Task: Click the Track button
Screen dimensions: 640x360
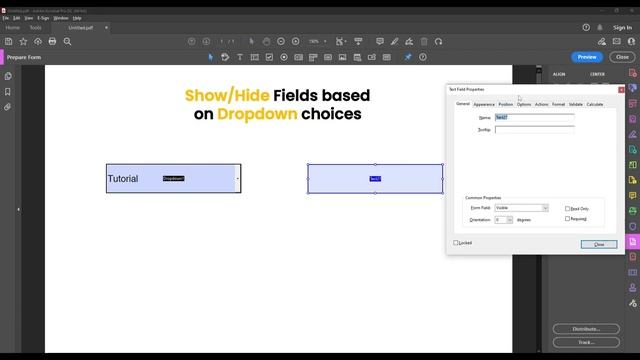Action: (586, 342)
